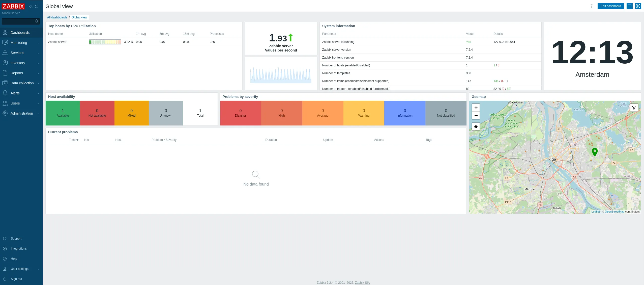Click the Warning severity tile

click(364, 113)
